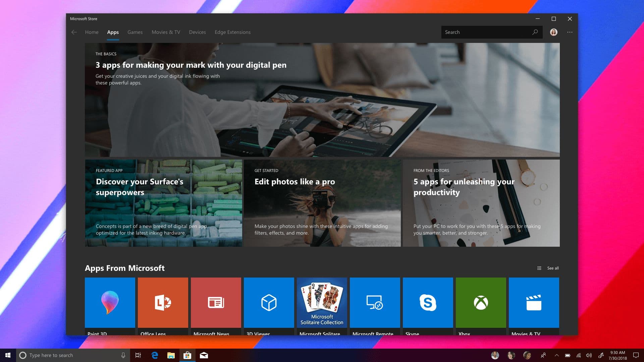
Task: Click the three-dot more options menu
Action: [570, 32]
